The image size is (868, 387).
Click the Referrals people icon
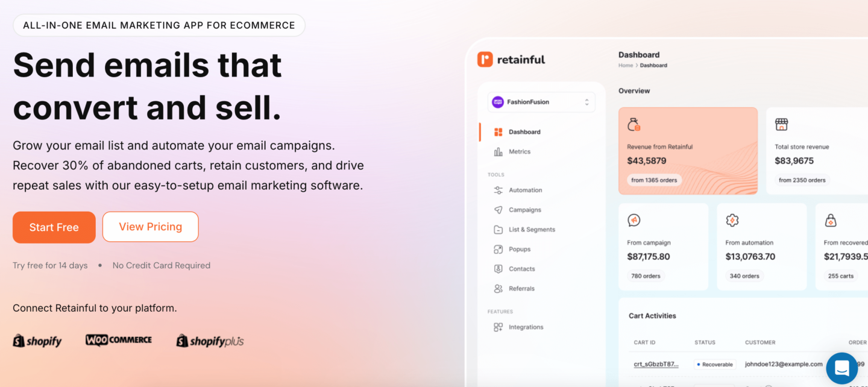(x=498, y=289)
